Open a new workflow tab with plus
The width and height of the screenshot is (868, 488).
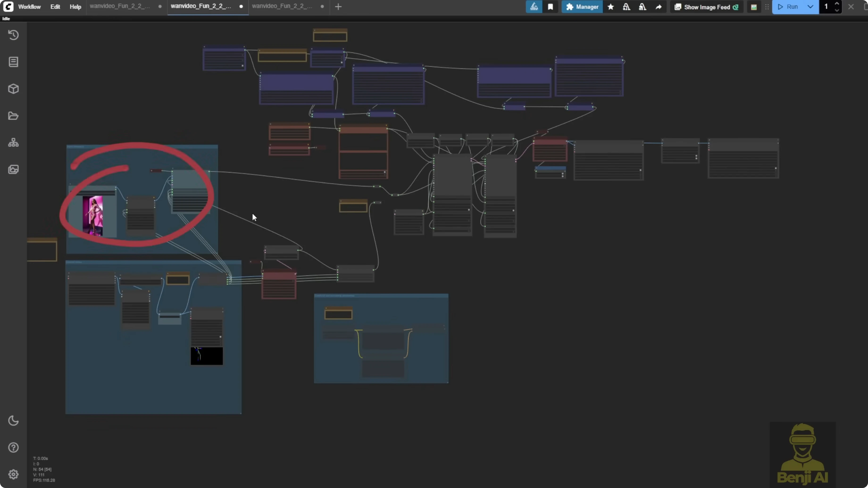pyautogui.click(x=338, y=6)
